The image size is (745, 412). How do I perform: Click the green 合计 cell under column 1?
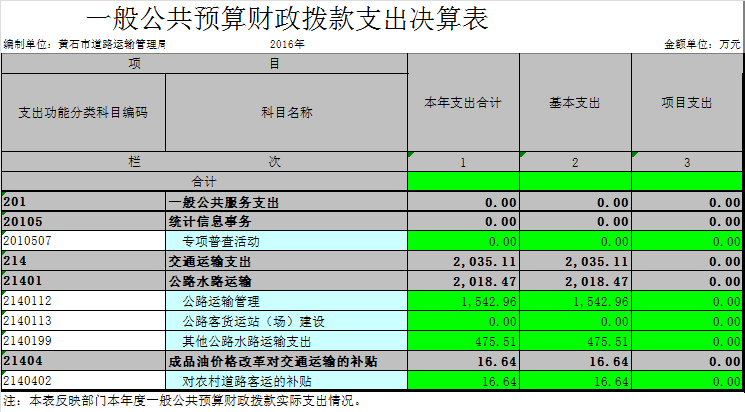coord(463,181)
